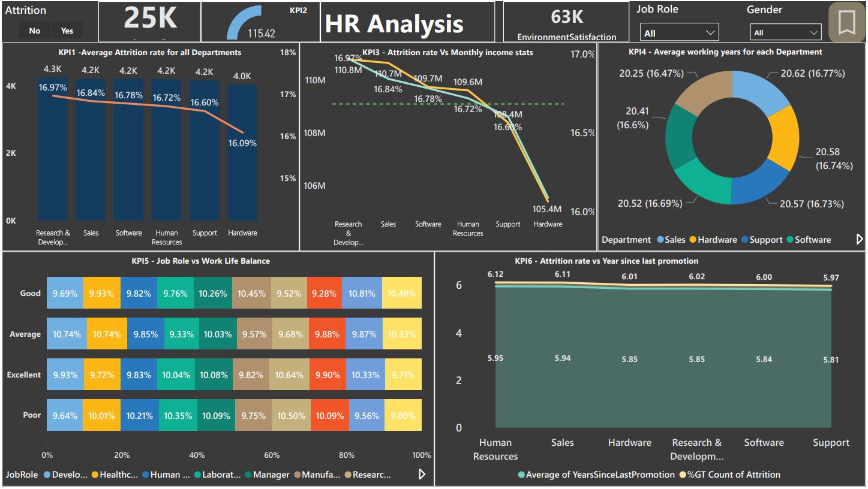This screenshot has height=489, width=868.
Task: Choose the Hardware bar labeled 4.0K
Action: pos(242,153)
